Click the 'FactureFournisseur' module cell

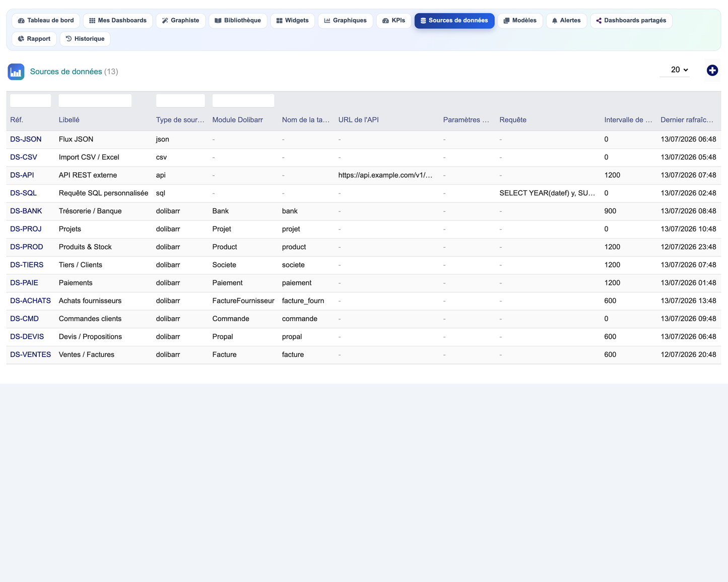(x=243, y=301)
